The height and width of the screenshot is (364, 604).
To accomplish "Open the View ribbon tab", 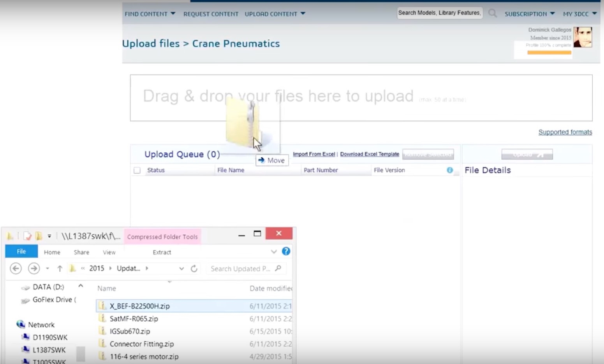I will tap(109, 252).
